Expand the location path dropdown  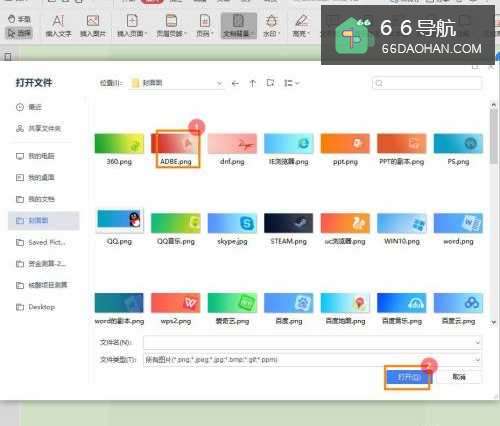(219, 83)
